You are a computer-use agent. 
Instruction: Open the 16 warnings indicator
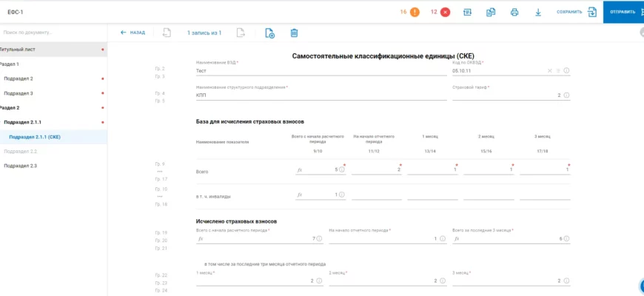click(410, 12)
